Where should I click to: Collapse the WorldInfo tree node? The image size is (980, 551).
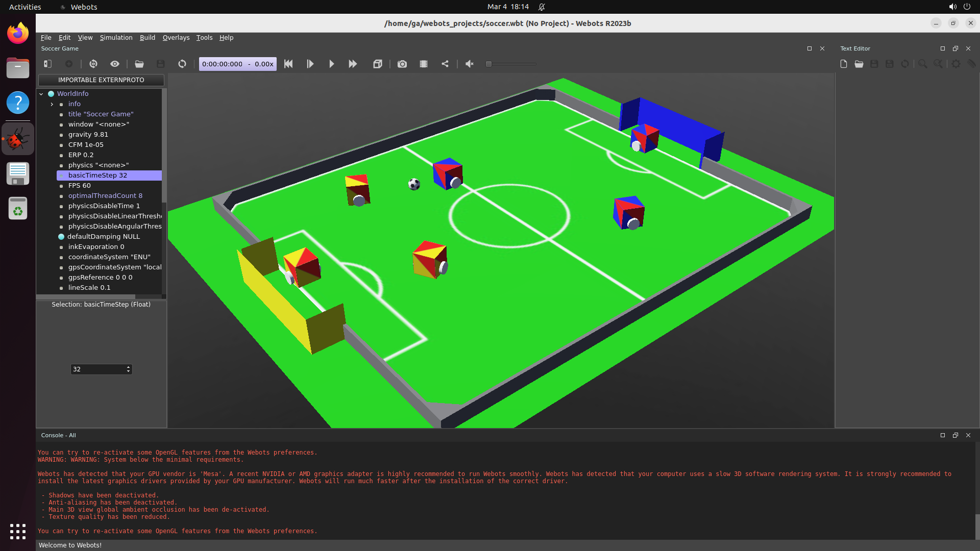click(41, 94)
